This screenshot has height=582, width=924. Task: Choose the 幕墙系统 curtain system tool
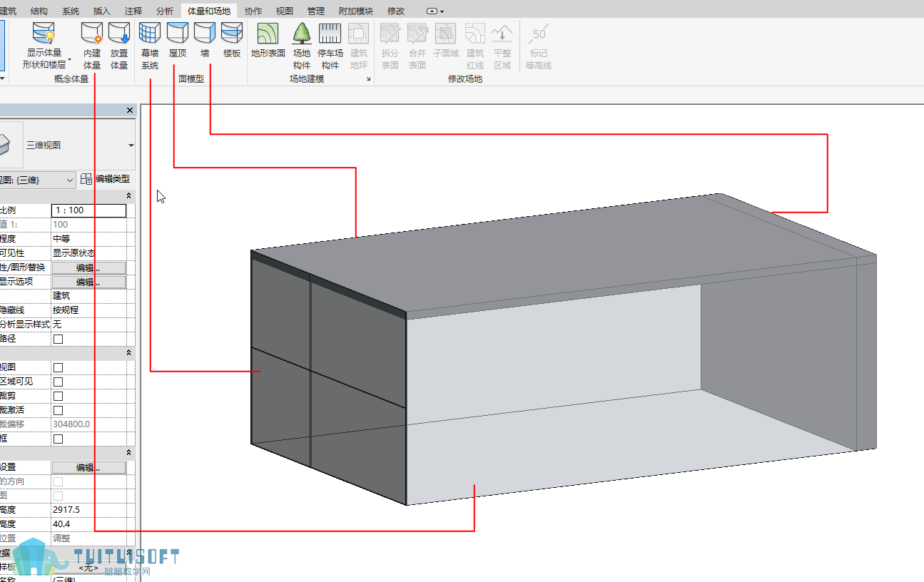tap(150, 46)
